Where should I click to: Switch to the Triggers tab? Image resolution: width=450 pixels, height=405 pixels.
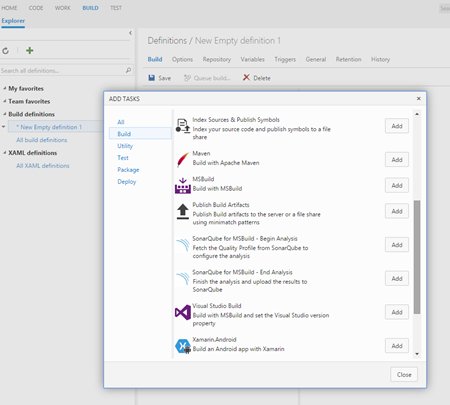point(285,59)
